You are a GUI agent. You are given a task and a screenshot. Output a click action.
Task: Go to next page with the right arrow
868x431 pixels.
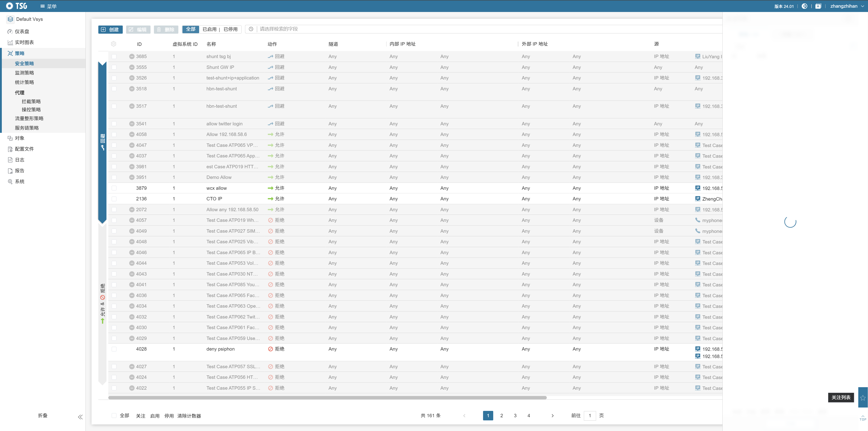coord(553,415)
